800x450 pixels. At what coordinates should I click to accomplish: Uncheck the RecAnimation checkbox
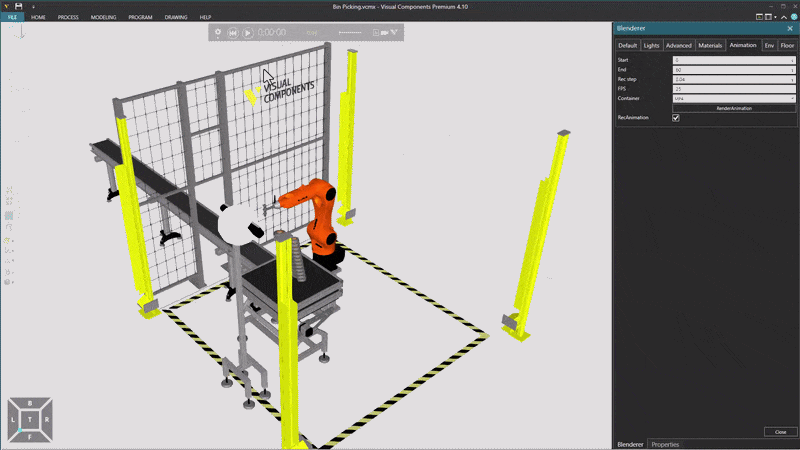tap(676, 118)
